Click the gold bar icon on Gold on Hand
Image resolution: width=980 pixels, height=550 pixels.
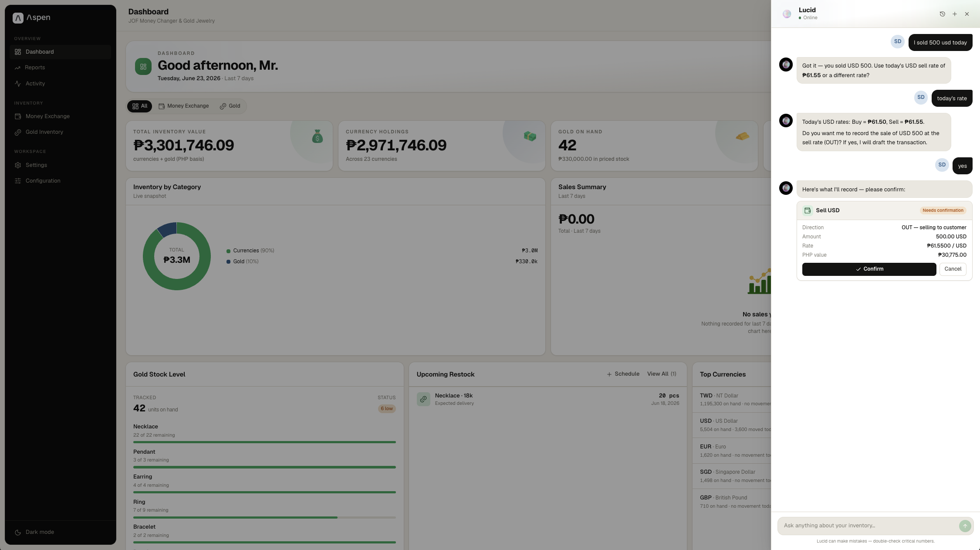point(742,136)
